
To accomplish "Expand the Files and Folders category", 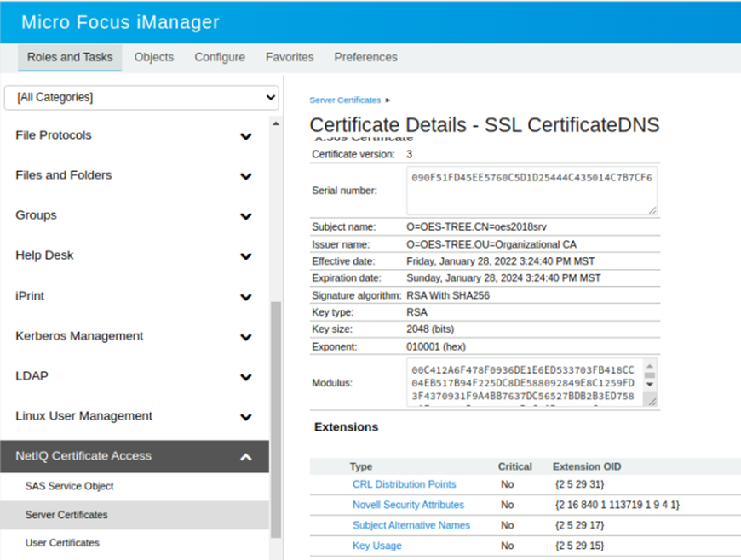I will 245,176.
